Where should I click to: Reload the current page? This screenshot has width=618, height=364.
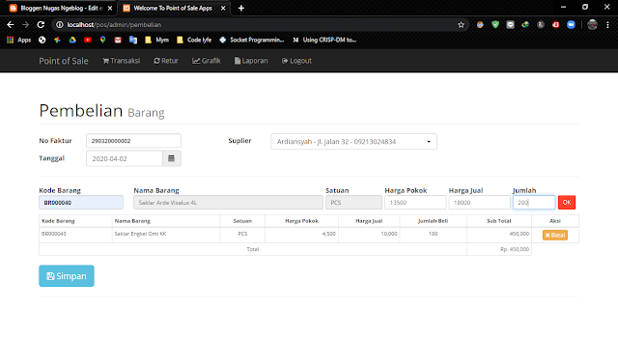pos(41,25)
